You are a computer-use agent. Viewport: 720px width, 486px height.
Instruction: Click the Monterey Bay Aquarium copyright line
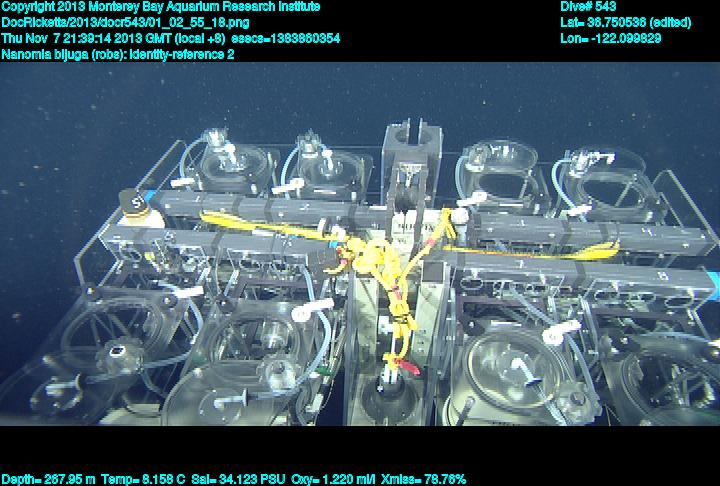[160, 7]
